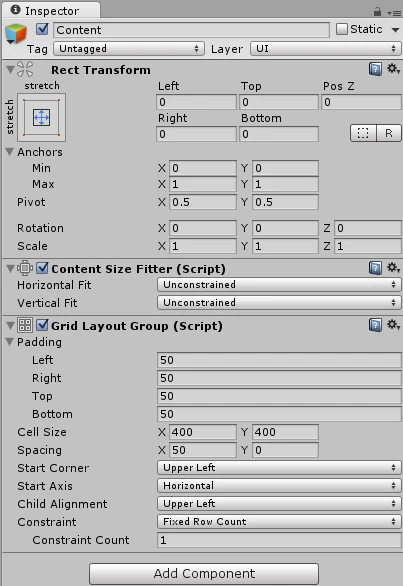
Task: Open the Tag dropdown showing Untagged
Action: click(129, 49)
